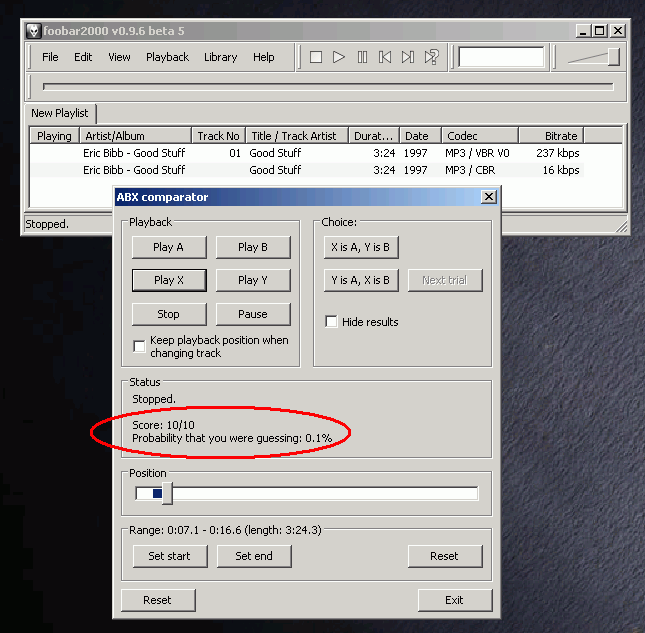The height and width of the screenshot is (633, 645).
Task: Click Pause in ABX comparator
Action: (x=253, y=314)
